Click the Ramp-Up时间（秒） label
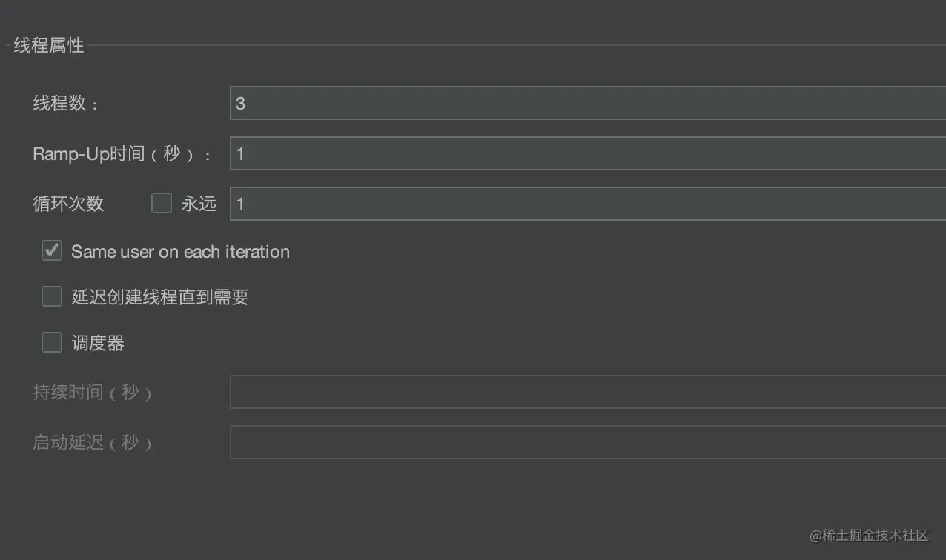946x560 pixels. (x=122, y=155)
